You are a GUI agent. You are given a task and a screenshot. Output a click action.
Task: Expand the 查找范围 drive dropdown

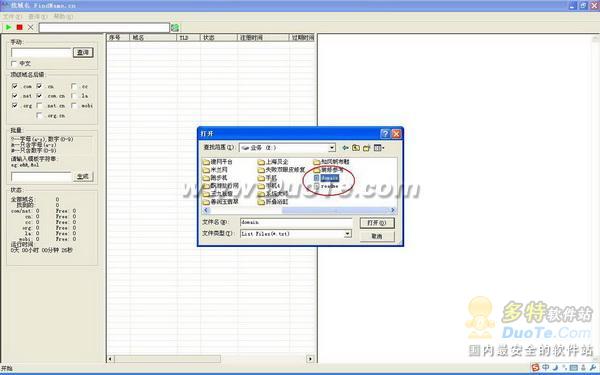332,148
